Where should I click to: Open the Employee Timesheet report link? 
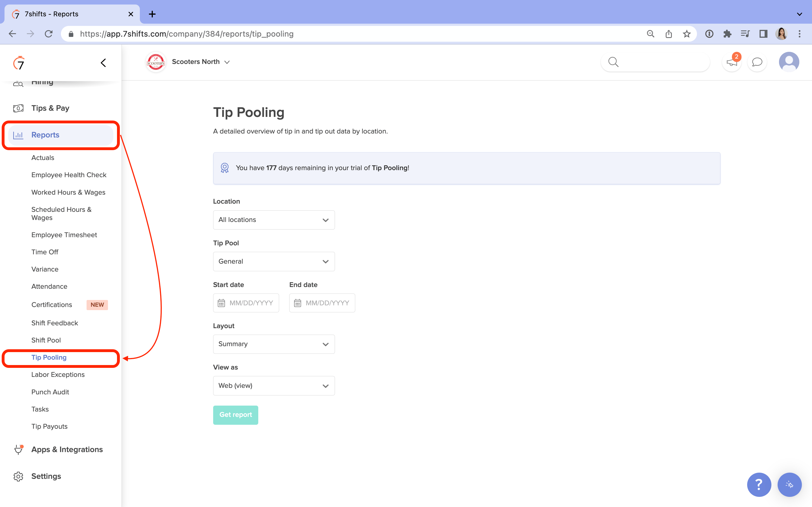(64, 235)
